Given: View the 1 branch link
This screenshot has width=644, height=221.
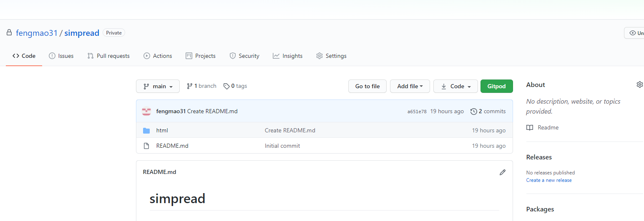Looking at the screenshot, I should click(201, 86).
